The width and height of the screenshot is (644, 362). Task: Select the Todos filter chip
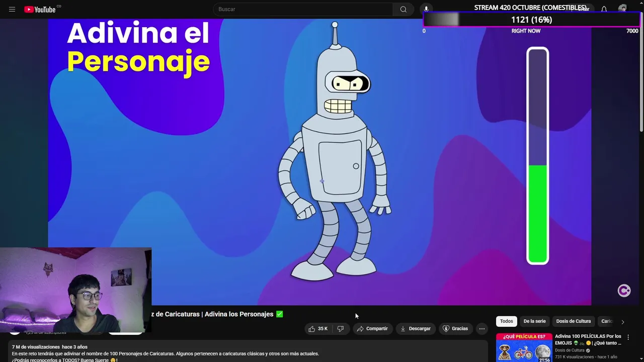pyautogui.click(x=507, y=321)
